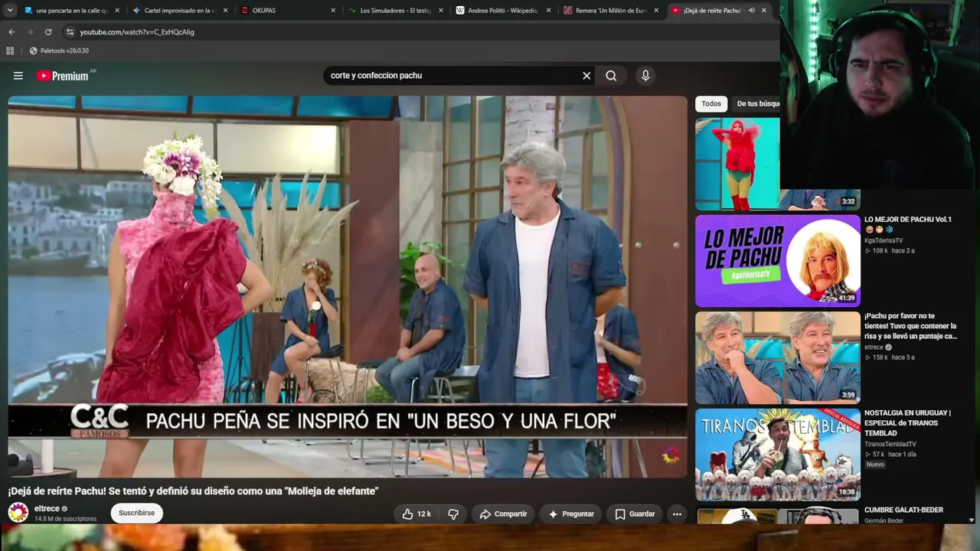Viewport: 980px width, 551px height.
Task: Subscribe to eltrece with Suscribirse button
Action: 136,514
